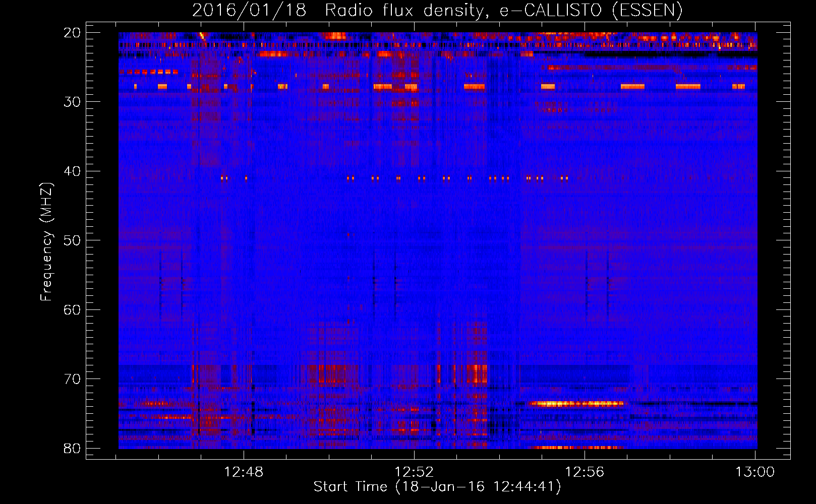Click the 'Start Time (18-Jan-16 12:44:41)' label

click(x=437, y=487)
